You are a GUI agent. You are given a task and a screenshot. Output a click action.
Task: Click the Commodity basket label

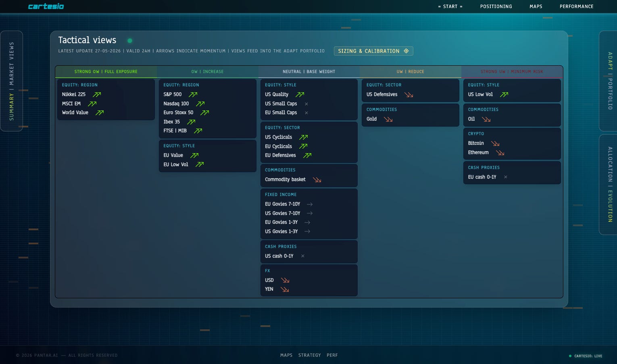[285, 179]
